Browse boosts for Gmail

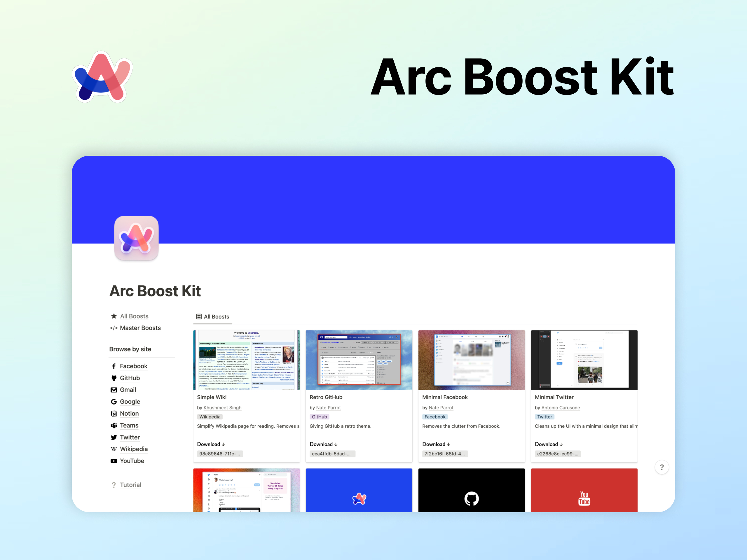tap(128, 390)
